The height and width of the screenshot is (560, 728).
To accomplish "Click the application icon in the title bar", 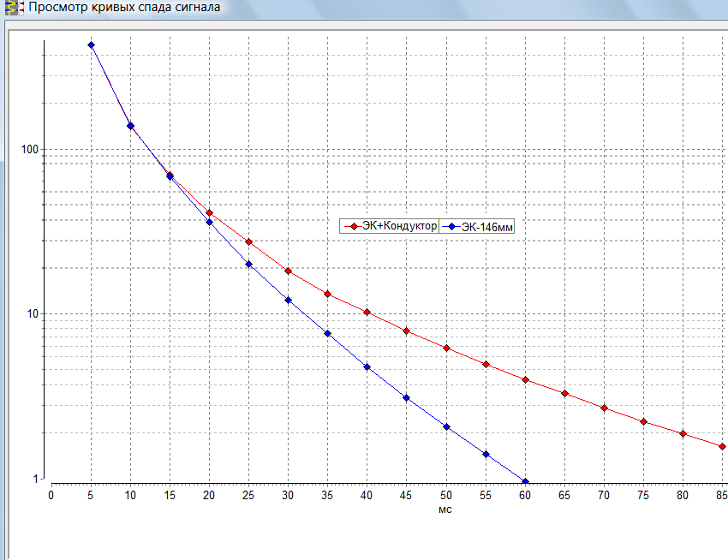I will [14, 8].
